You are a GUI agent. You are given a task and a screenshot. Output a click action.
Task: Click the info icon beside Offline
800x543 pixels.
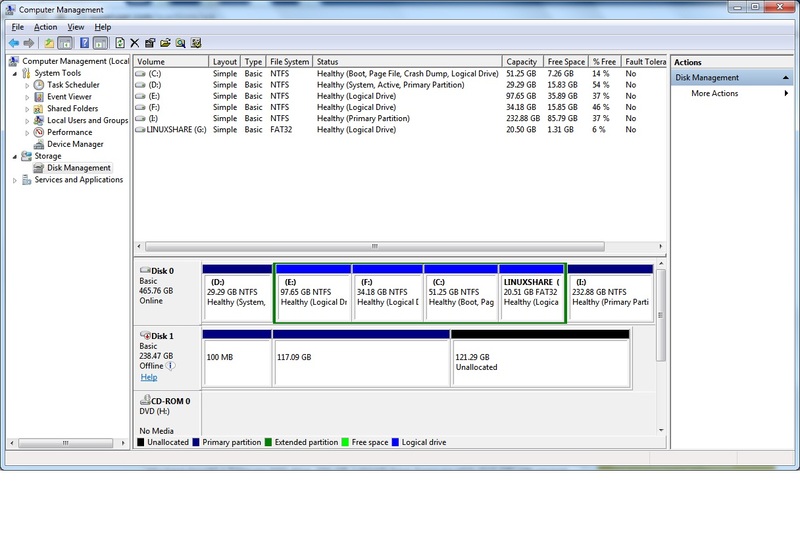tap(170, 366)
